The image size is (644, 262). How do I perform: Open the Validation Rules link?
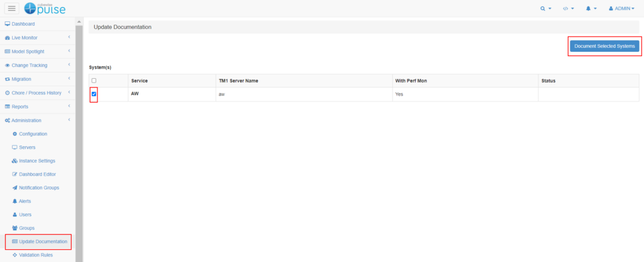point(36,255)
